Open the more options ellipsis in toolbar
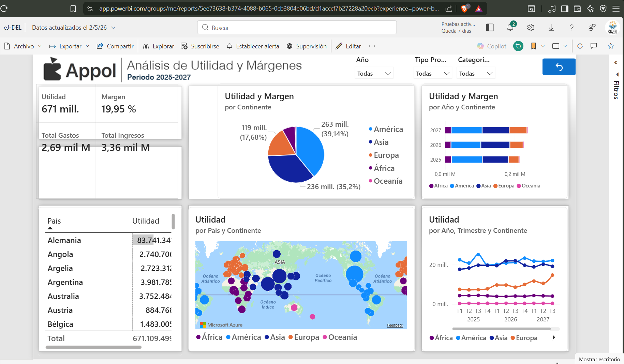 click(372, 46)
